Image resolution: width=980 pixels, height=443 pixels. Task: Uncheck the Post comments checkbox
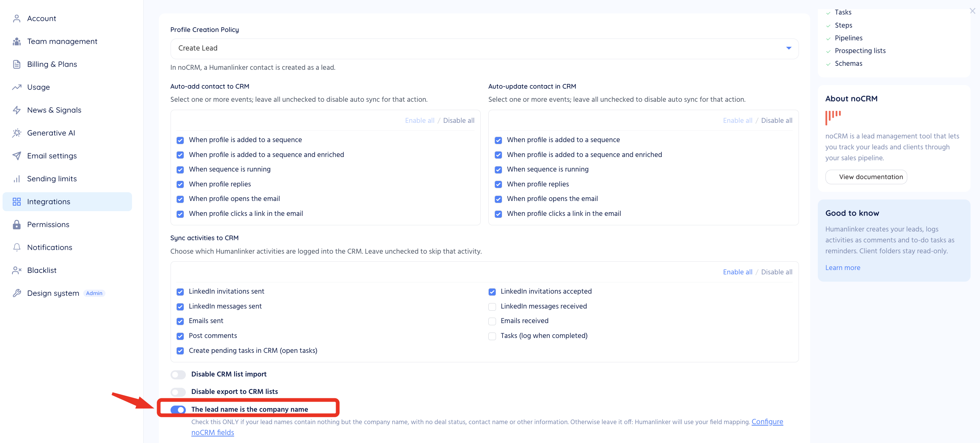[x=180, y=336]
